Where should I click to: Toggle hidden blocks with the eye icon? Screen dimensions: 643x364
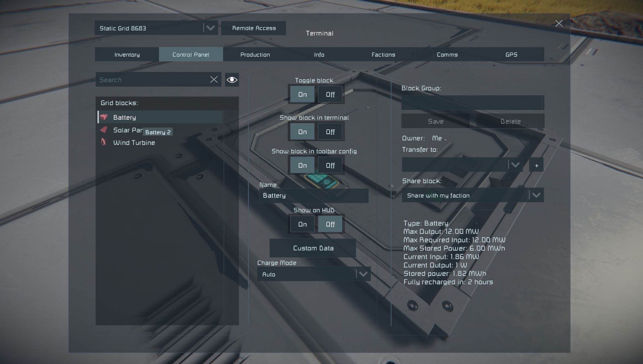pyautogui.click(x=232, y=80)
